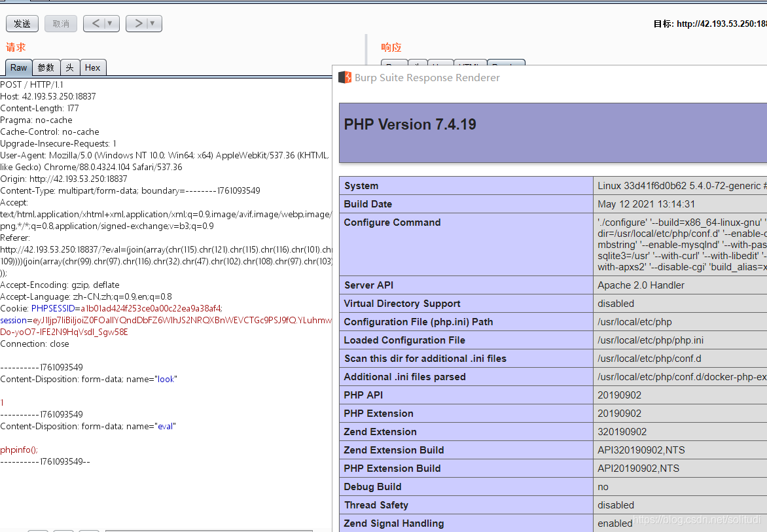Select the Raw request tab
The width and height of the screenshot is (767, 532).
[18, 67]
